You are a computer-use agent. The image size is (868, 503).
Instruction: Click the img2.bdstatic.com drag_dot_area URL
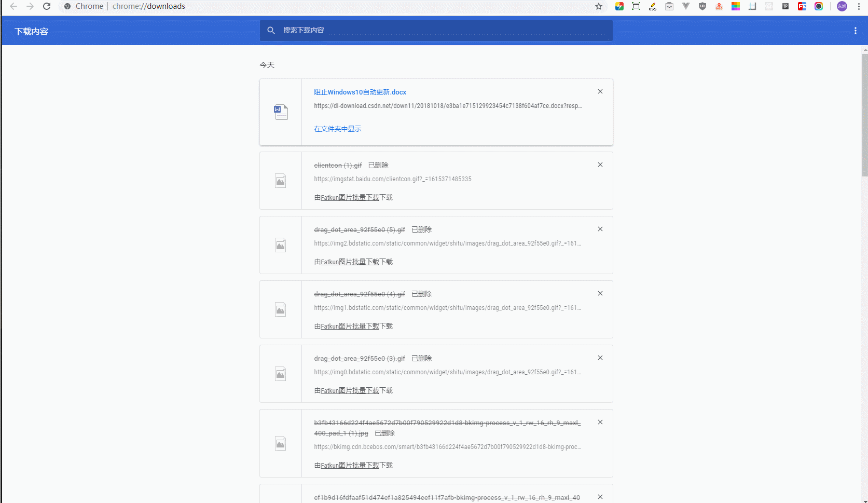pos(447,243)
